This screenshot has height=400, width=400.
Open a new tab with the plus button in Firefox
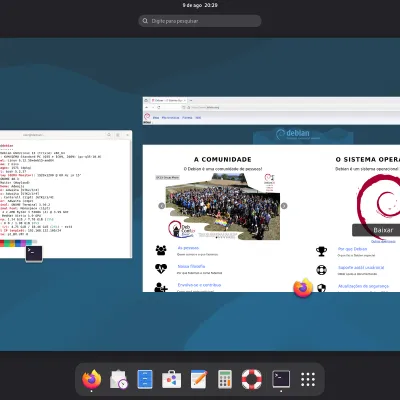click(191, 100)
